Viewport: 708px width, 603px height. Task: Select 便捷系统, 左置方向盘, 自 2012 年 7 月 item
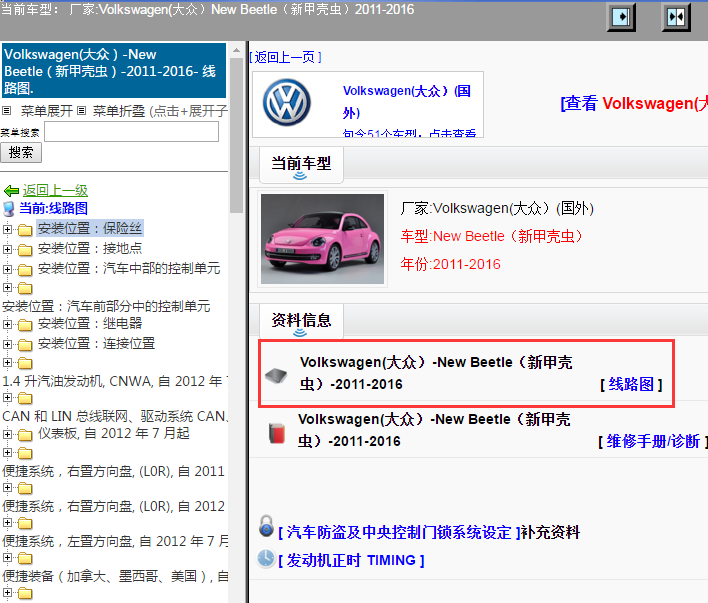115,542
